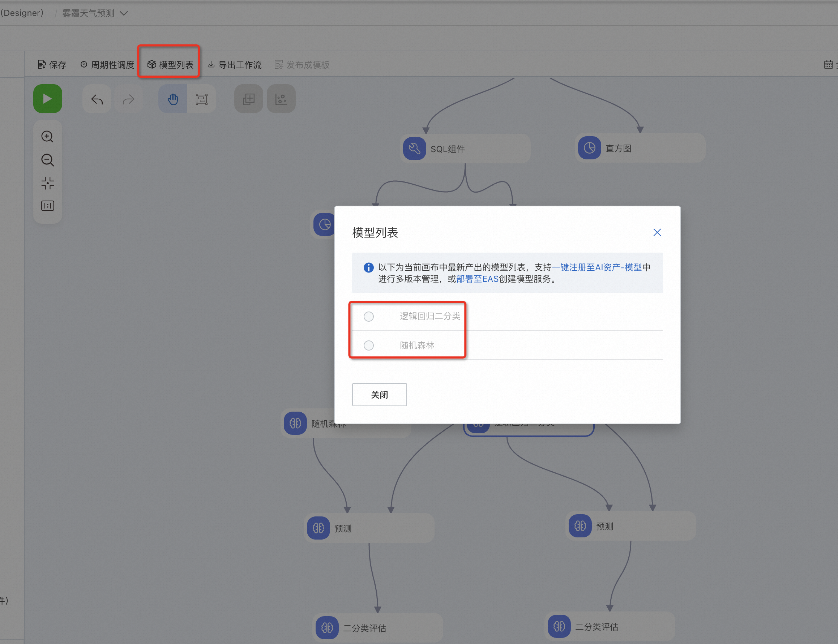Select the 随机森林 canvas node icon
838x644 pixels.
[295, 423]
